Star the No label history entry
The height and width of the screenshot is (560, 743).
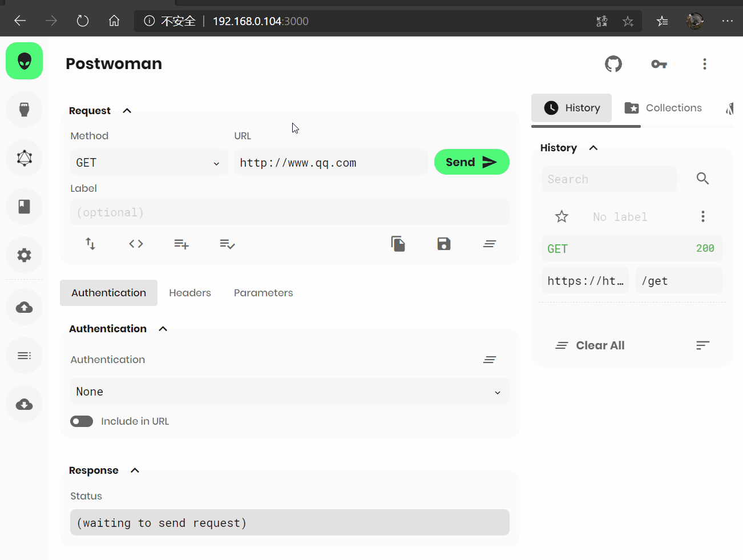coord(562,216)
